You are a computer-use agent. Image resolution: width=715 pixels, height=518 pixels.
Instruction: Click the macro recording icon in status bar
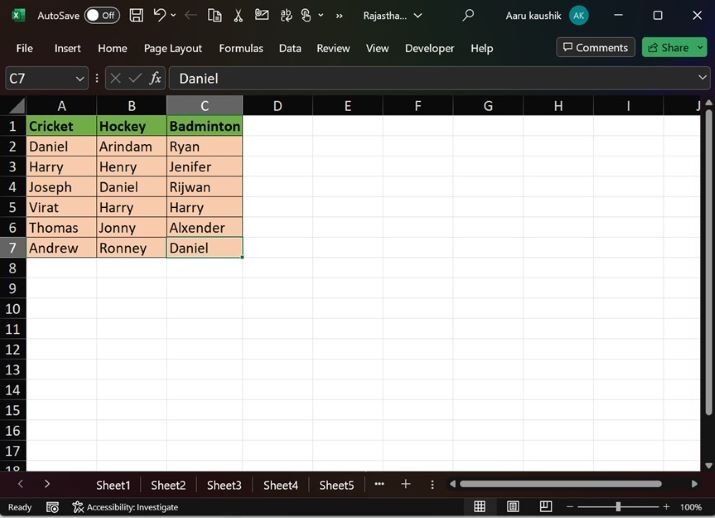[x=52, y=507]
